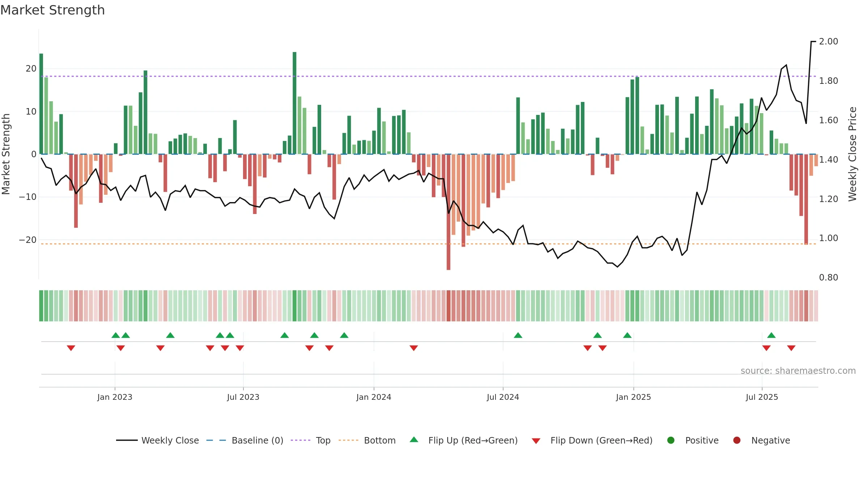Click the flip-down marker in early 2024
This screenshot has height=488, width=868.
click(x=414, y=348)
